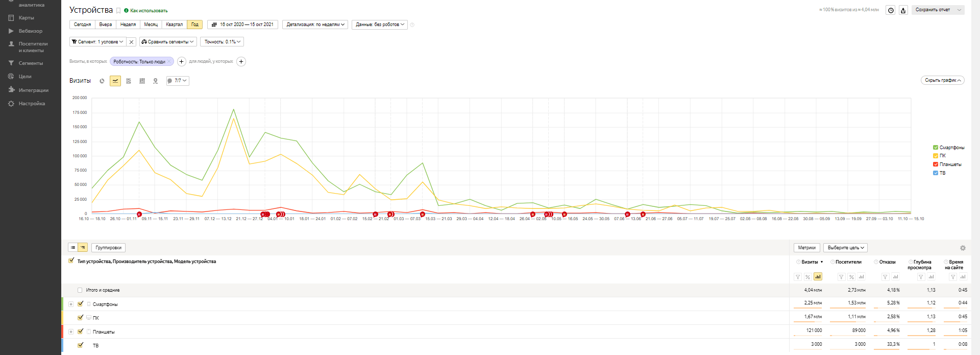Click Скрыть график button
980x355 pixels.
pos(942,80)
